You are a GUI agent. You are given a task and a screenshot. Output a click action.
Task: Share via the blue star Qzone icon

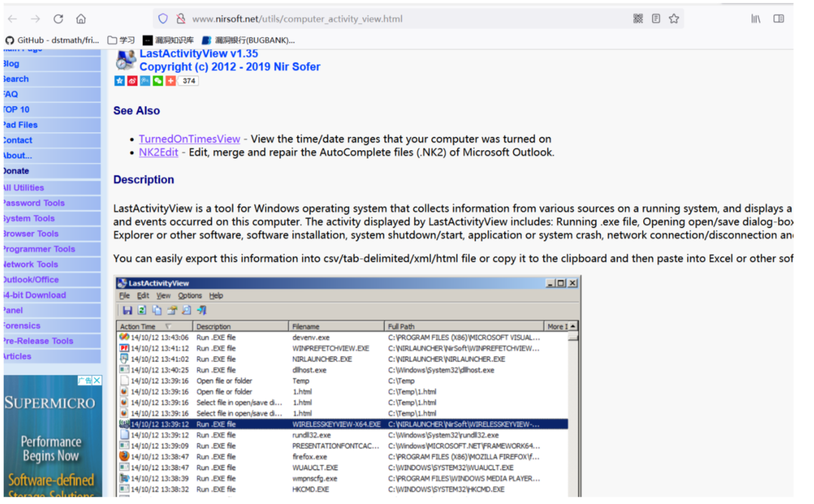[x=119, y=81]
